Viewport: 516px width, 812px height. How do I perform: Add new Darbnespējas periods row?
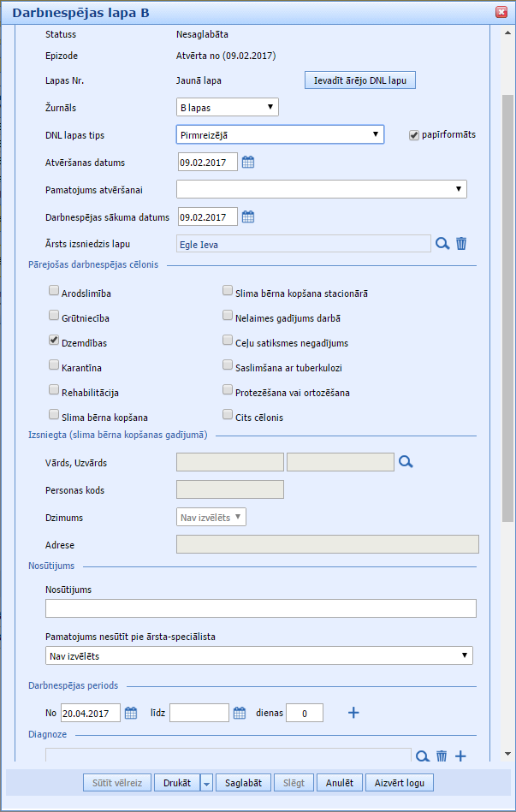click(353, 713)
